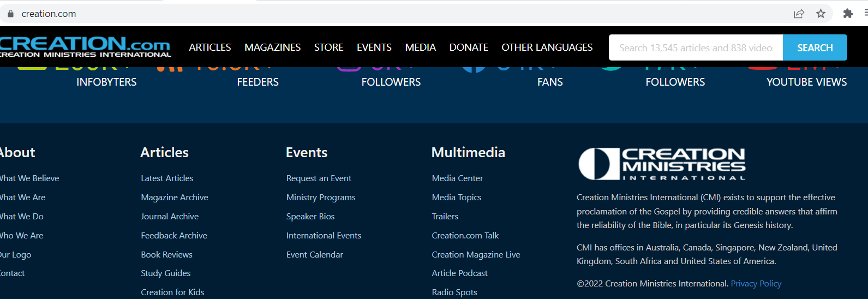The height and width of the screenshot is (299, 868).
Task: Open the What We Believe link
Action: tap(29, 178)
